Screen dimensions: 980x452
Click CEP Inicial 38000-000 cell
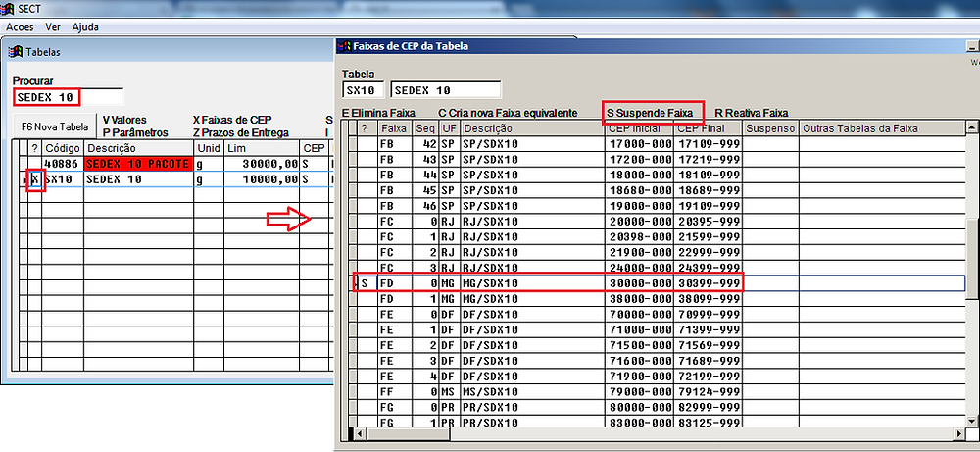click(639, 299)
